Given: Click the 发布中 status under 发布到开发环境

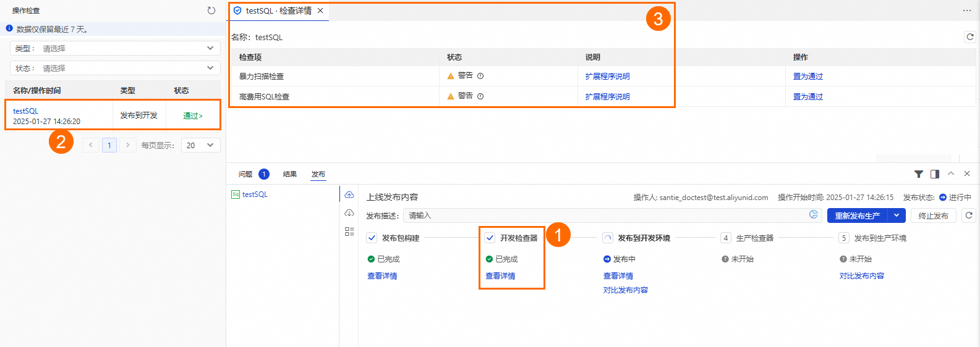Looking at the screenshot, I should [x=620, y=259].
